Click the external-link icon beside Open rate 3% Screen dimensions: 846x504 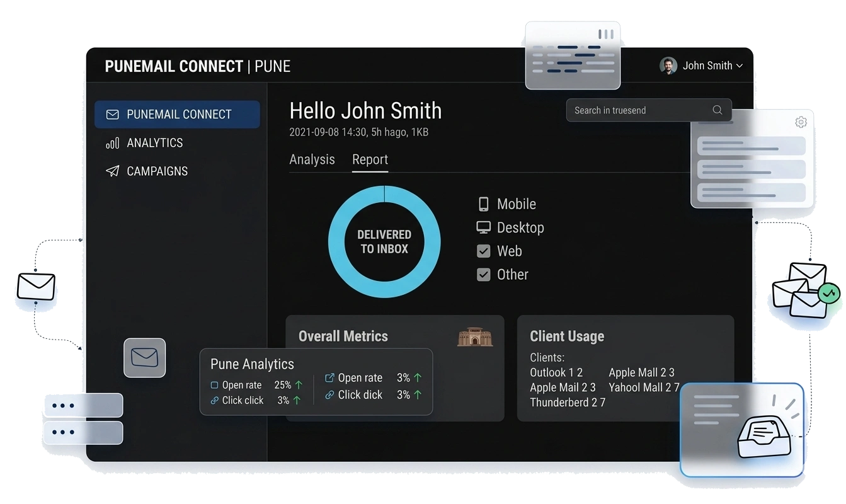click(x=329, y=378)
